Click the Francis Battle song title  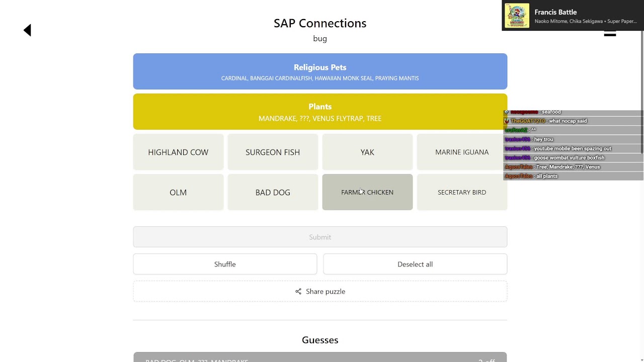pos(555,12)
